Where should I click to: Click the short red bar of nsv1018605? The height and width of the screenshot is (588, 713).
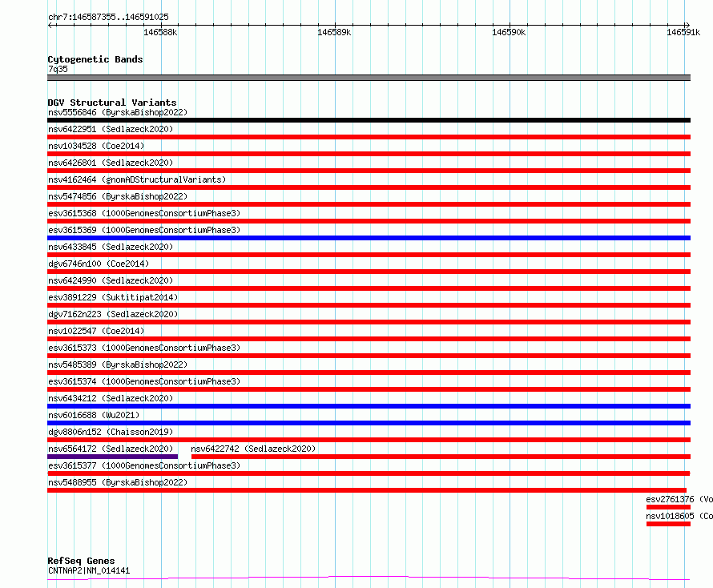[x=668, y=524]
